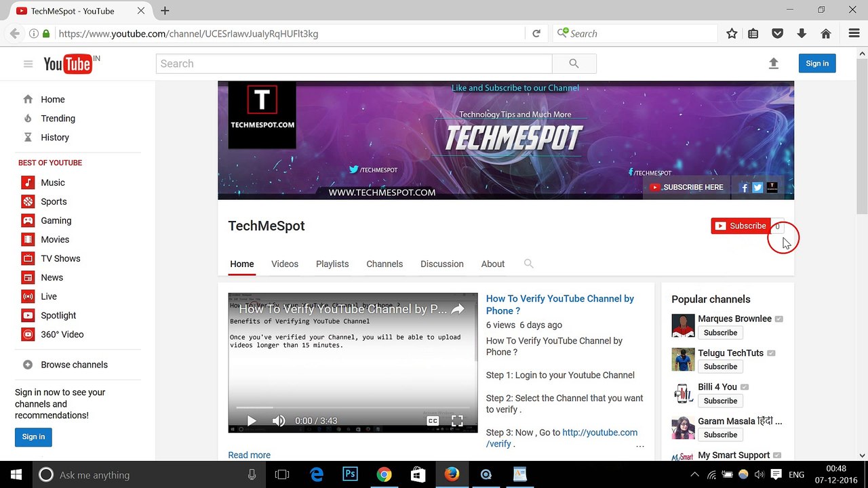Click the share arrow on video player
Screen dimensions: 868x488
[458, 309]
